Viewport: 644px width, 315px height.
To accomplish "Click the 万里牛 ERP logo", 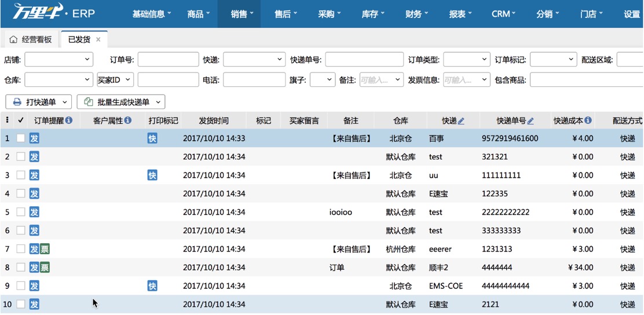I will coord(54,12).
